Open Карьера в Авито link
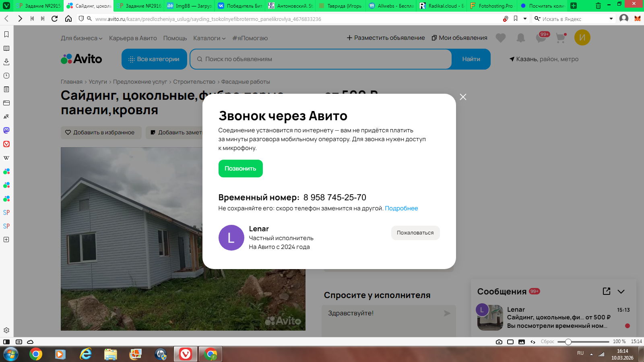This screenshot has height=362, width=644. coord(133,38)
